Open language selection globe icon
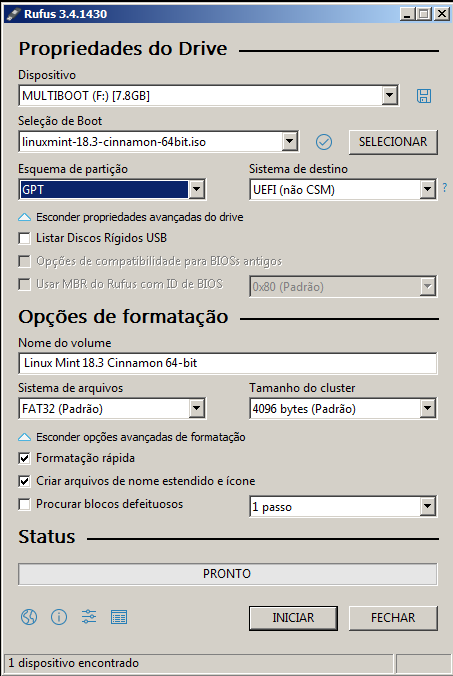453x676 pixels. 29,617
